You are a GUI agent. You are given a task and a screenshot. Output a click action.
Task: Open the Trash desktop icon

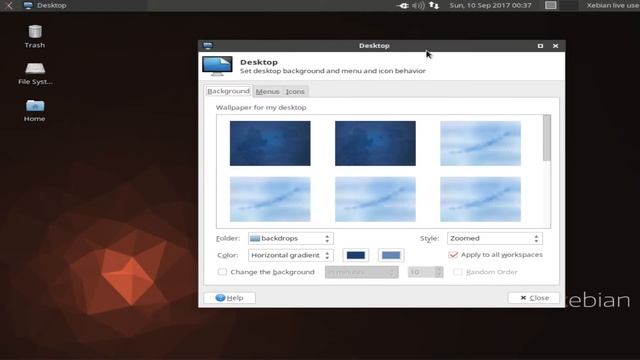(x=35, y=36)
